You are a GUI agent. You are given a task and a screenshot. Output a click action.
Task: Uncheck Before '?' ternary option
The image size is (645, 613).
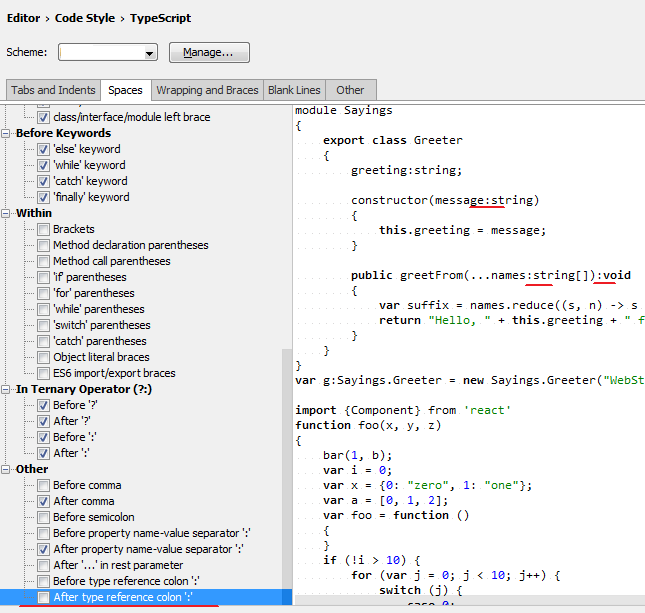click(43, 405)
